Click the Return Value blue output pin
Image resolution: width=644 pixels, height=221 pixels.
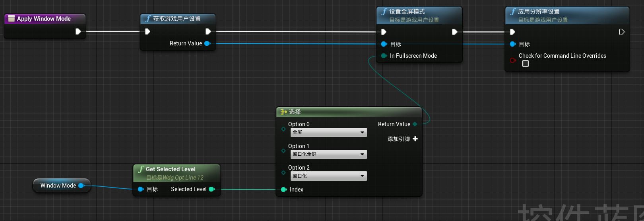click(207, 43)
